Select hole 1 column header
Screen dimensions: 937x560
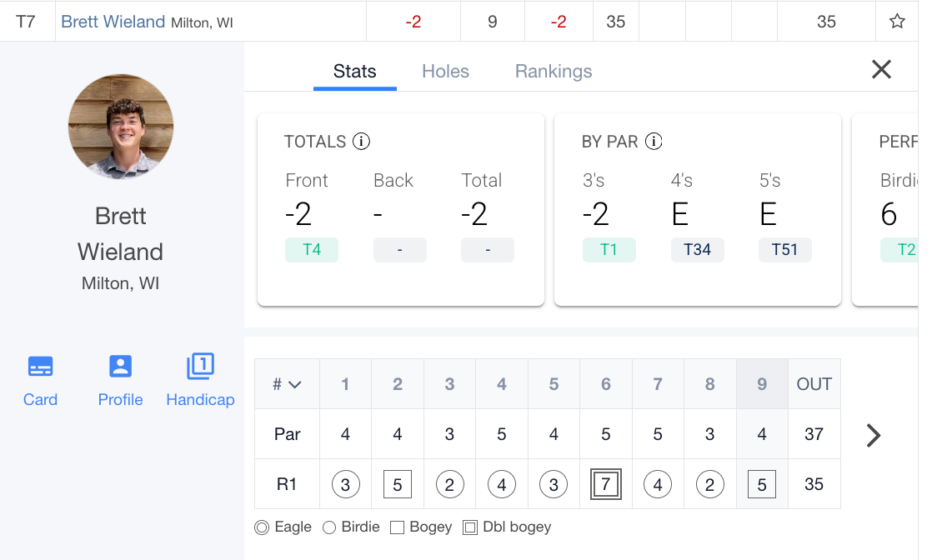tap(345, 384)
